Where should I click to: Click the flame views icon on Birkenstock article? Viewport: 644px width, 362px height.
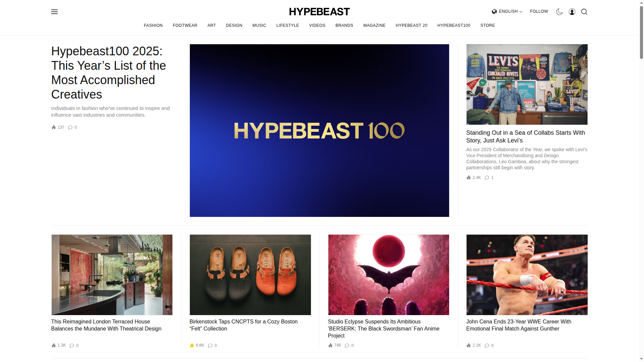192,345
